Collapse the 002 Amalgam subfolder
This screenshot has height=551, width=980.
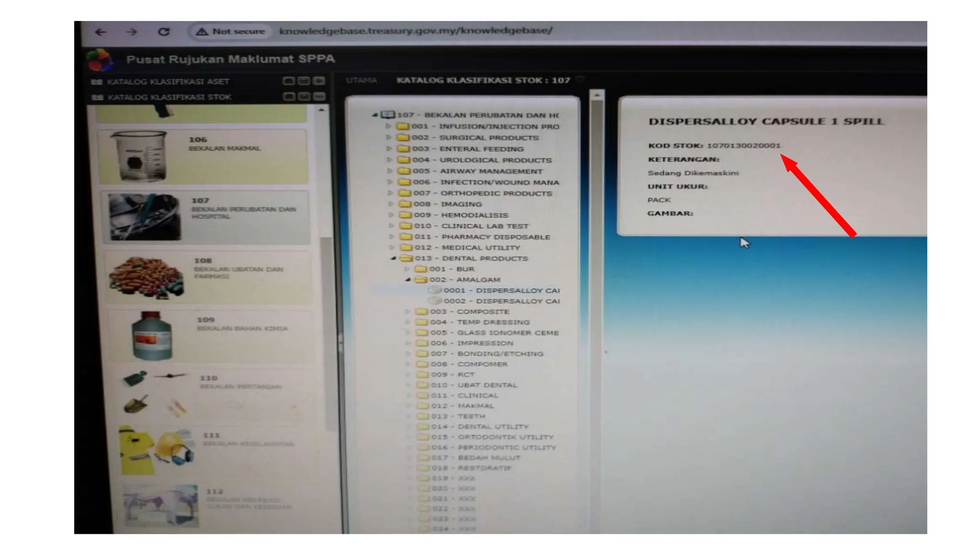click(408, 279)
